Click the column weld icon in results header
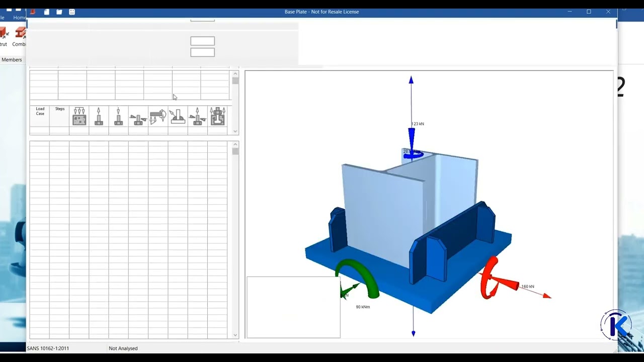This screenshot has width=644, height=362. [177, 116]
